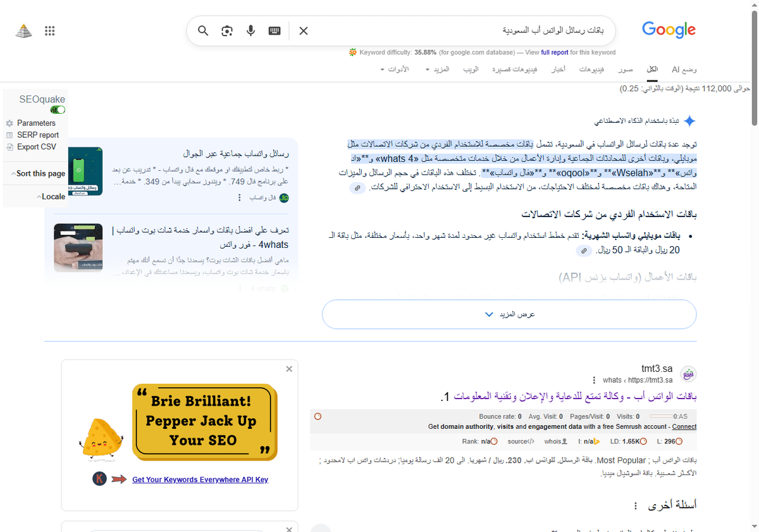Click the Export CSV file icon
Viewport: 759px width, 532px height.
[9, 147]
